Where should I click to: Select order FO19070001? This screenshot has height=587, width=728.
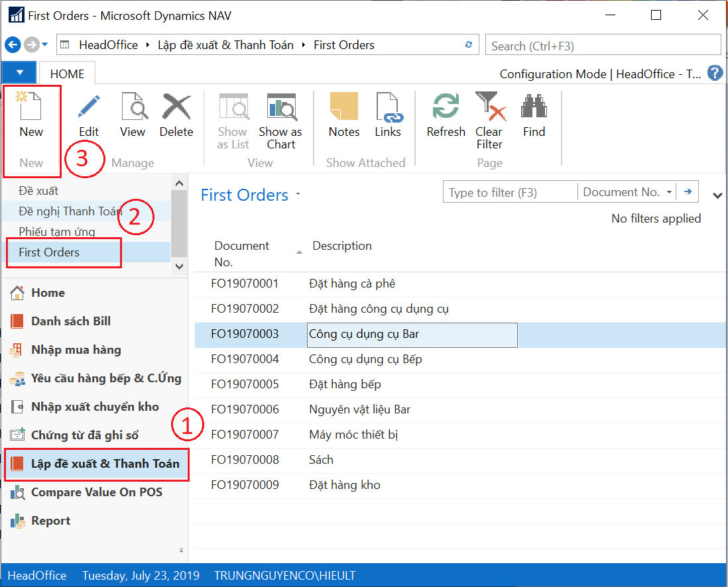click(459, 284)
